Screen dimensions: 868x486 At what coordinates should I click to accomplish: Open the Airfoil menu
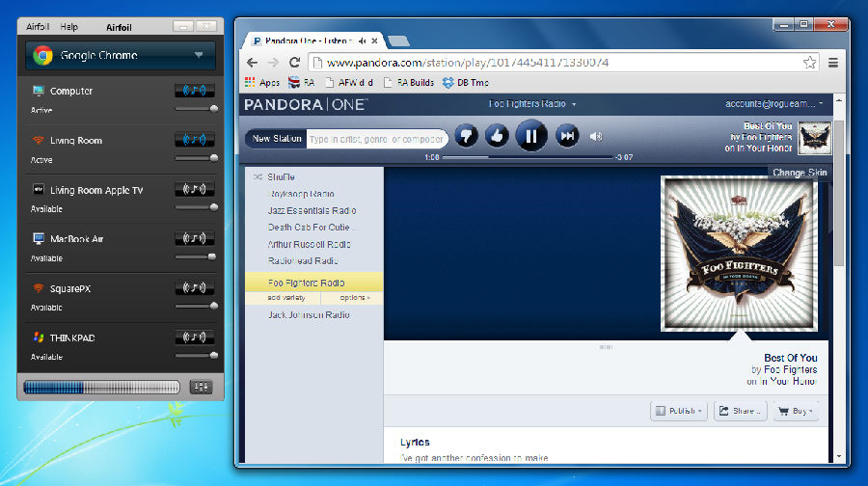click(x=38, y=27)
